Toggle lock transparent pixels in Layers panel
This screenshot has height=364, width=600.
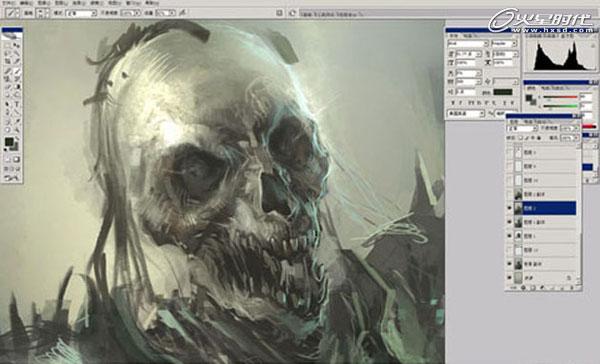(x=520, y=138)
